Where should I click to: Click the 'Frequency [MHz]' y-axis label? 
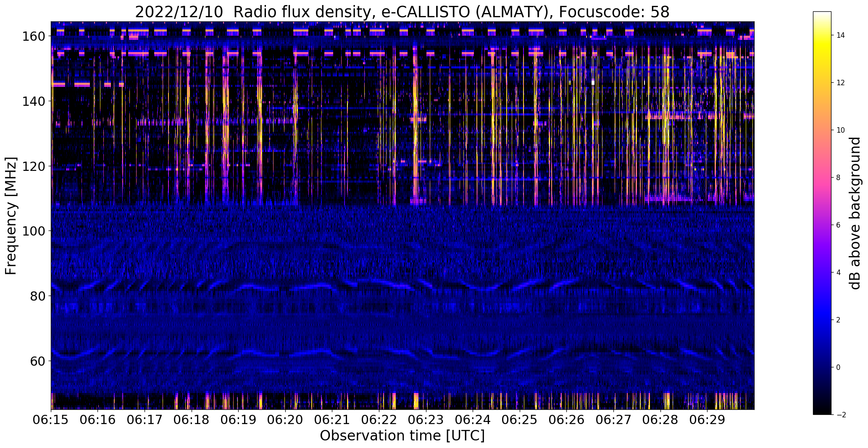pos(11,216)
